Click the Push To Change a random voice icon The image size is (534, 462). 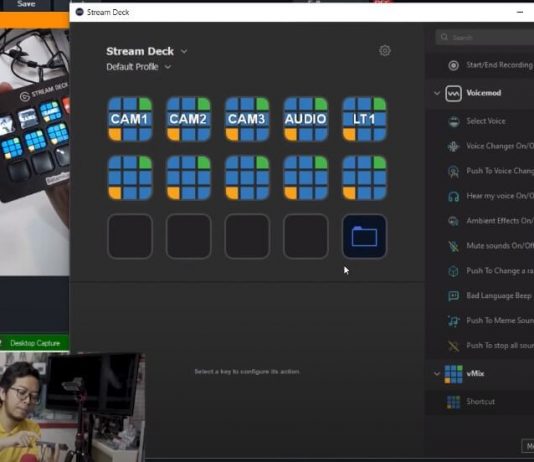tap(453, 271)
